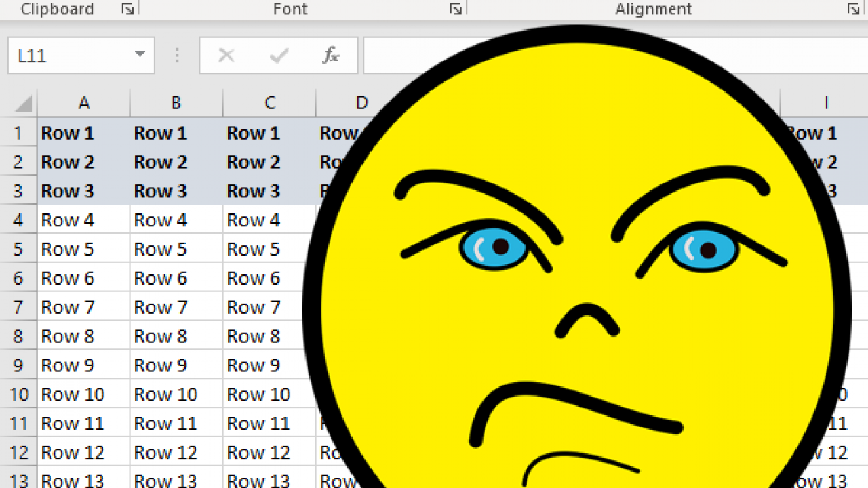The image size is (868, 488).
Task: Select column C header
Action: [x=269, y=103]
